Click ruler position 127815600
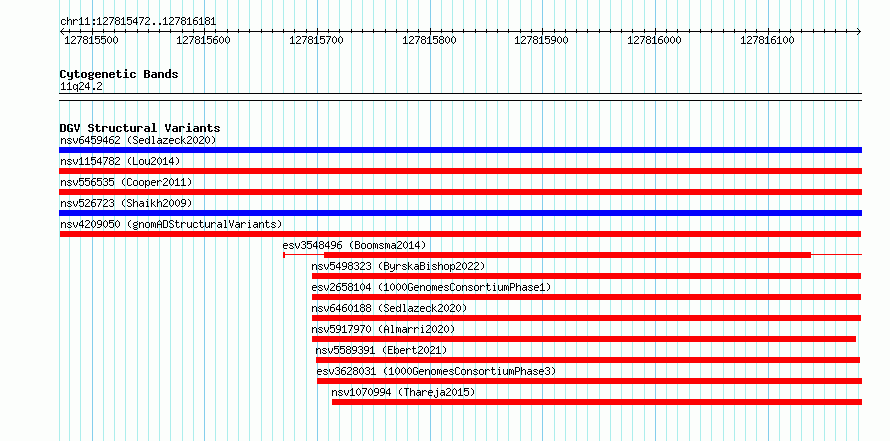 tap(204, 40)
